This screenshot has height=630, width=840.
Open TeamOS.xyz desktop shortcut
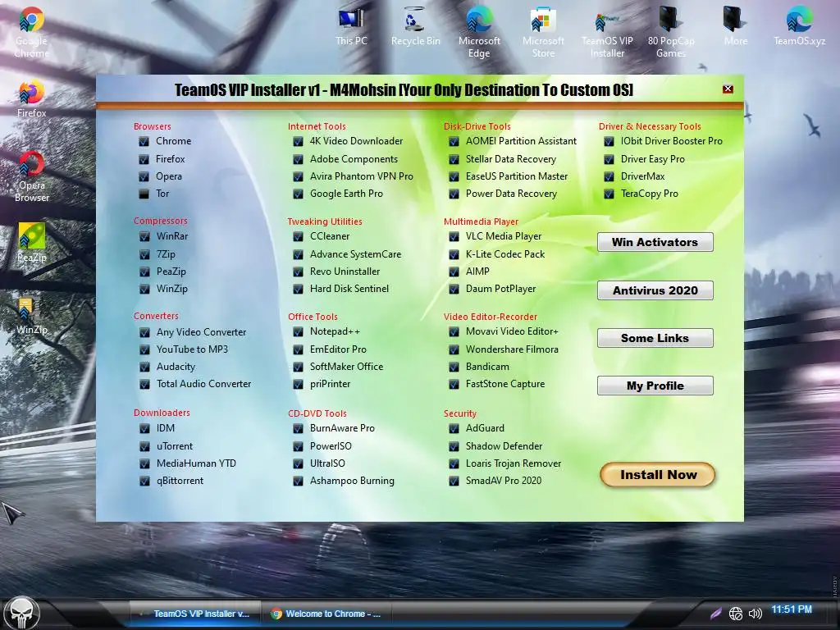799,27
